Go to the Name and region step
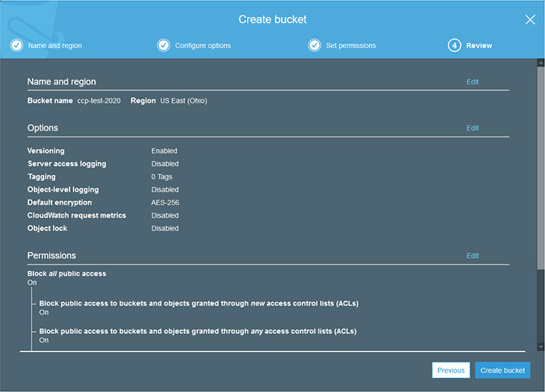This screenshot has height=392, width=545. tap(54, 46)
